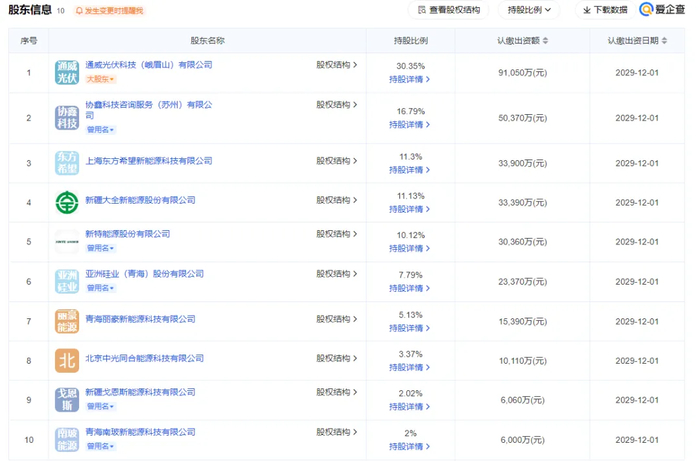Open 新疆大全新能源股份有限公司 link

[x=140, y=200]
